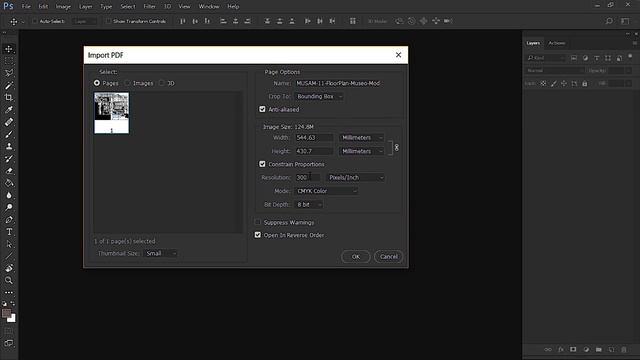
Task: Open the Thumbnail Size Small dropdown
Action: [x=161, y=253]
